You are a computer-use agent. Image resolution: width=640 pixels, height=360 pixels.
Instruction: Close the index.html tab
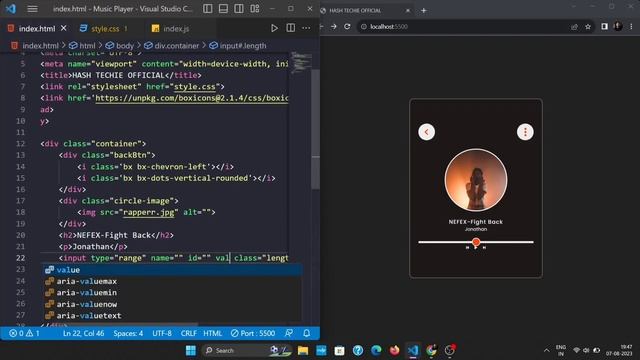(x=64, y=28)
